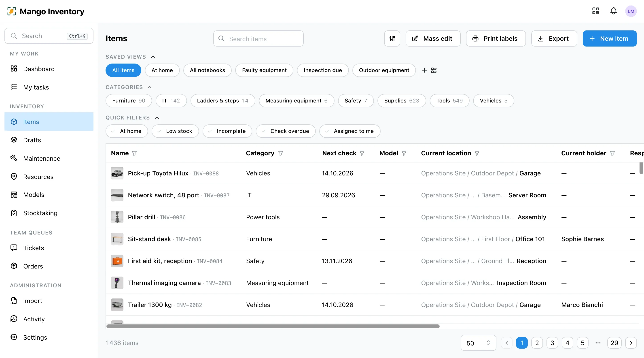The height and width of the screenshot is (358, 644).
Task: Open the column settings sliders icon
Action: (x=392, y=38)
